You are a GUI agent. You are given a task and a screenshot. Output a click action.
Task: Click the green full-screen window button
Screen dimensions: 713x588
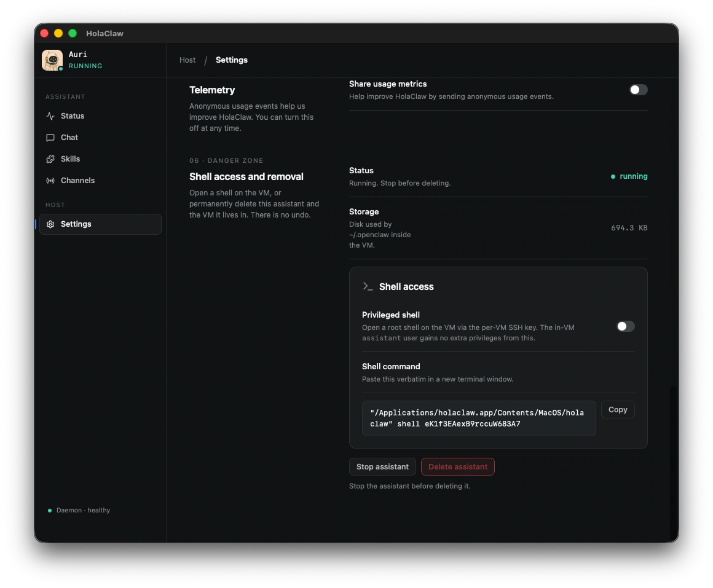(73, 33)
